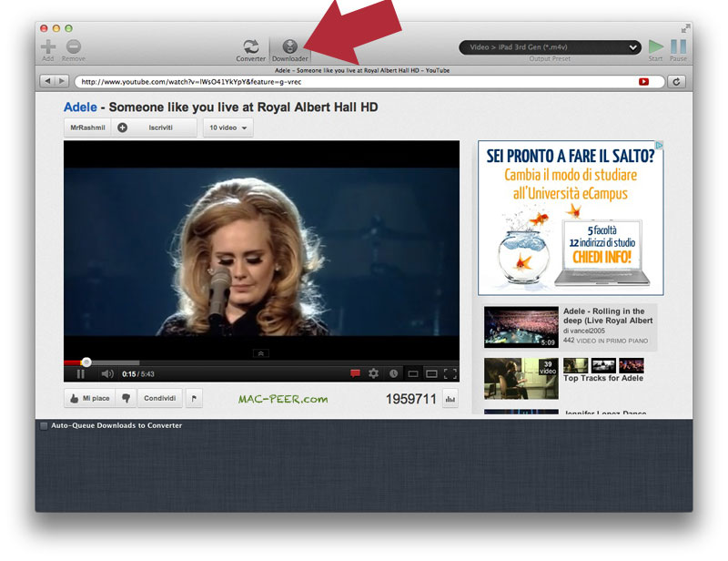Screen dimensions: 728x561
Task: Switch to the Downloader mode
Action: [x=290, y=50]
